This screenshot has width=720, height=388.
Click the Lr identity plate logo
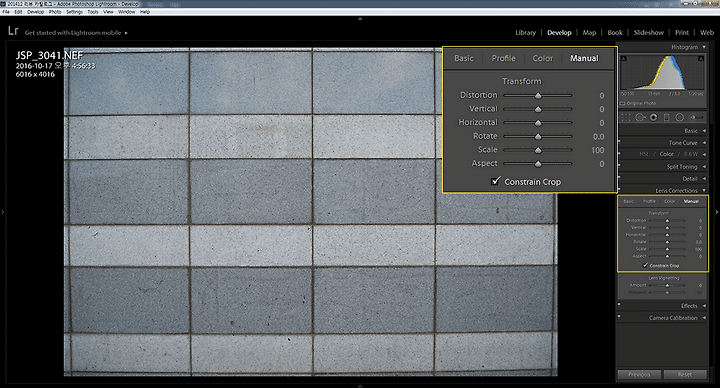(13, 31)
